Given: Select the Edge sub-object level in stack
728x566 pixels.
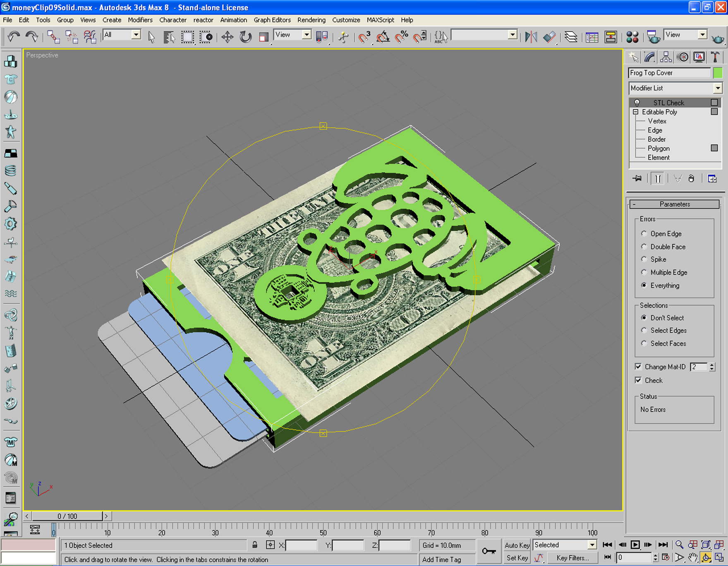Looking at the screenshot, I should click(x=655, y=130).
